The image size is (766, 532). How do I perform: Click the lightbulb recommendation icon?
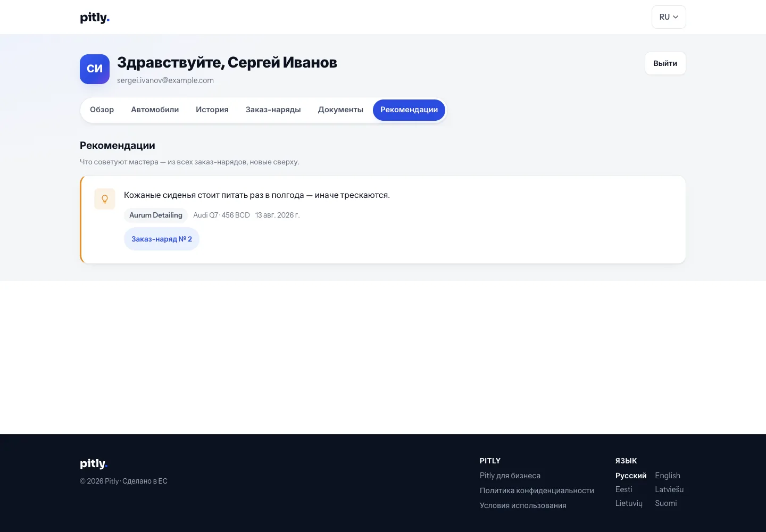(x=105, y=199)
